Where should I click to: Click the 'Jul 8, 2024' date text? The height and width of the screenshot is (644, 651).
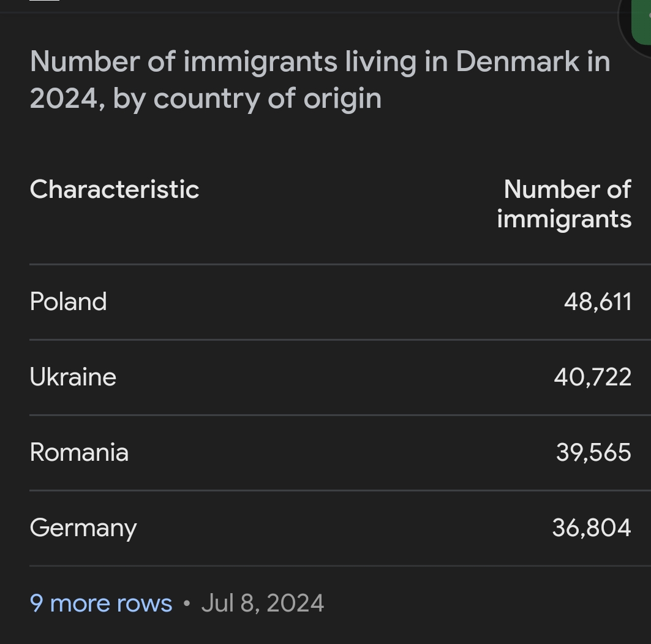(262, 604)
